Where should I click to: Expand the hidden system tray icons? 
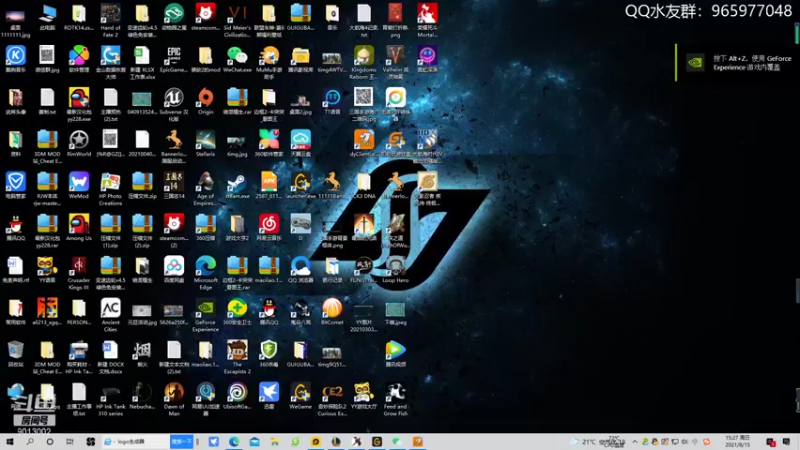[x=635, y=442]
